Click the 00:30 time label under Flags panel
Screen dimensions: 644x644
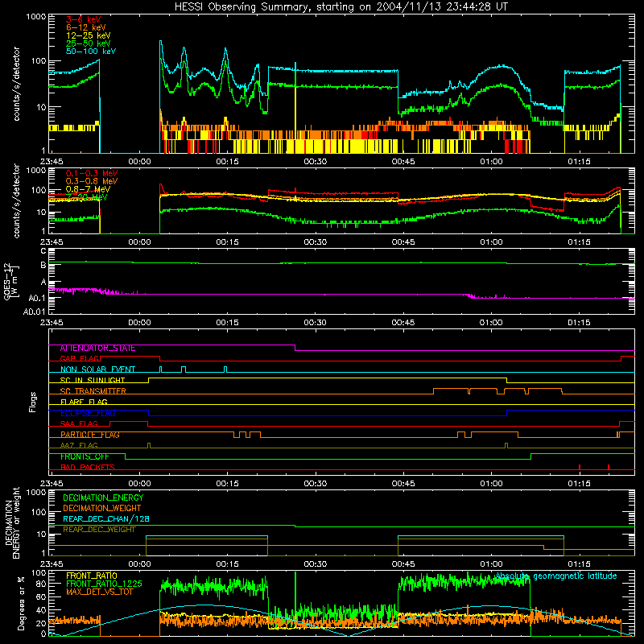point(315,484)
